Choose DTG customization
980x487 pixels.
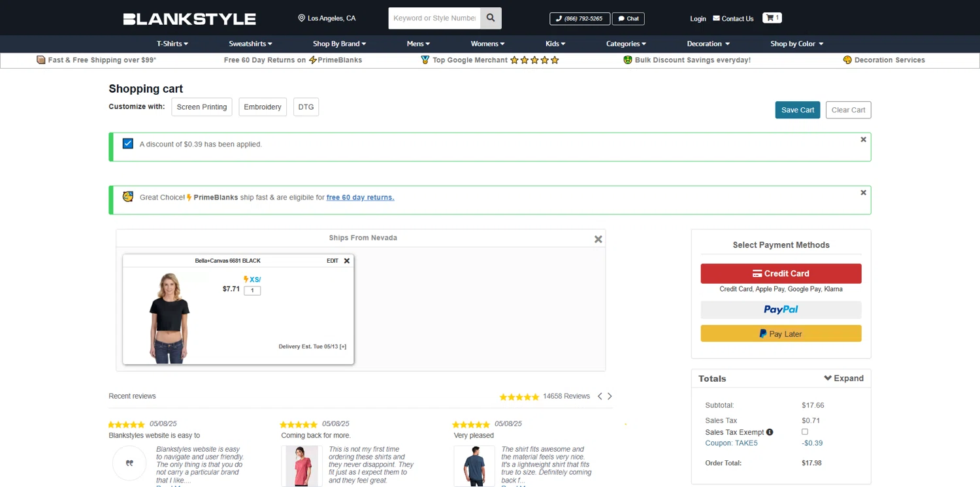click(x=306, y=107)
